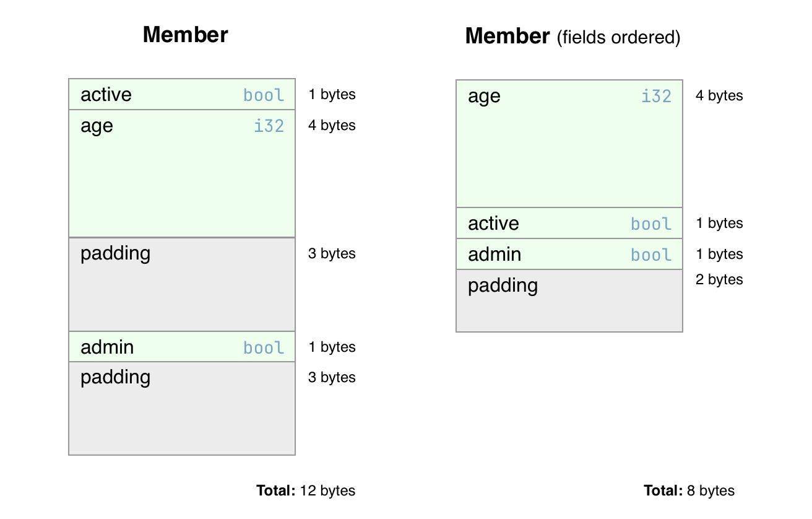Screen dimensions: 812x519
Task: Click the "2 bytes" size label
Action: 719,280
